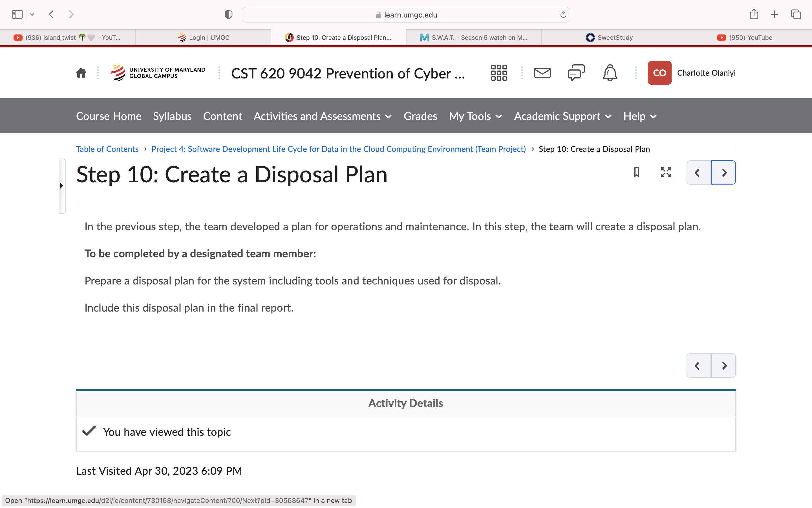
Task: Expand the Help dropdown
Action: [x=640, y=116]
